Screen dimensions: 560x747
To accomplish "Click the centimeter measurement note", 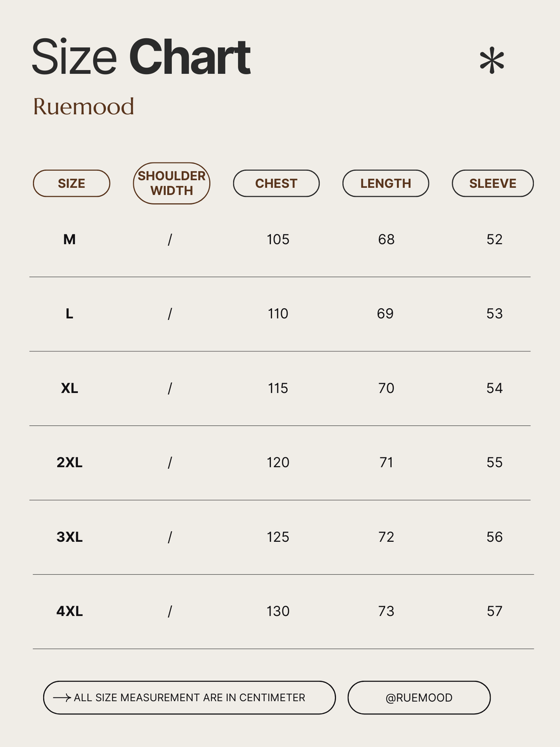I will pyautogui.click(x=189, y=698).
